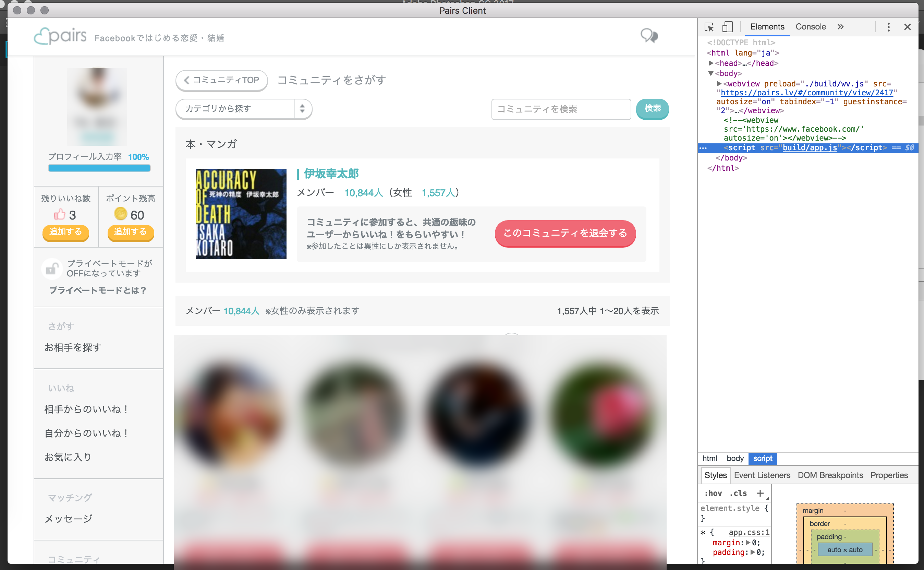The image size is (924, 570).
Task: Toggle the device toolbar icon in DevTools
Action: [727, 27]
